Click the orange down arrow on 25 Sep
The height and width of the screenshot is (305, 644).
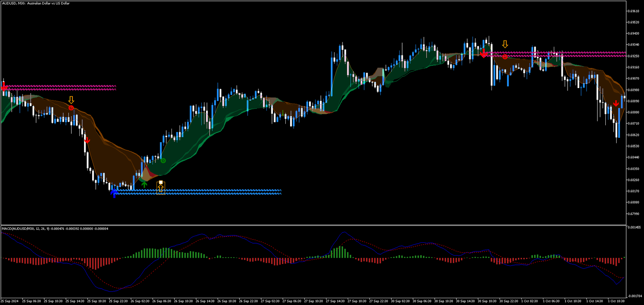[x=71, y=100]
